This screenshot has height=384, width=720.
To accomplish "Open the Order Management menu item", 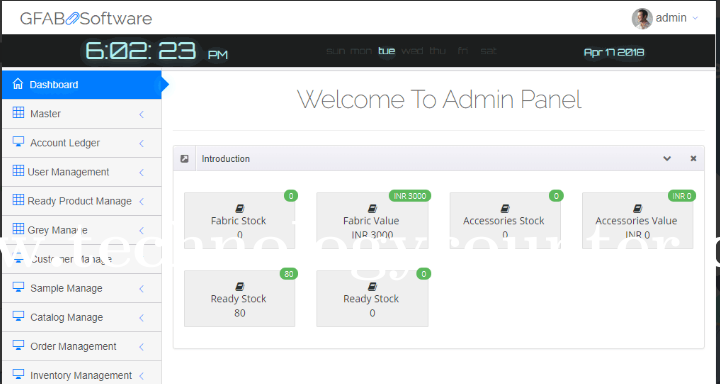I will pos(82,346).
